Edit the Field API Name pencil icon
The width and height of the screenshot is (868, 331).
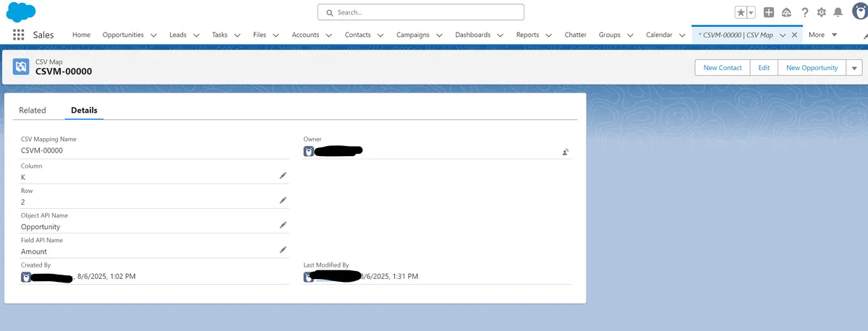coord(284,249)
